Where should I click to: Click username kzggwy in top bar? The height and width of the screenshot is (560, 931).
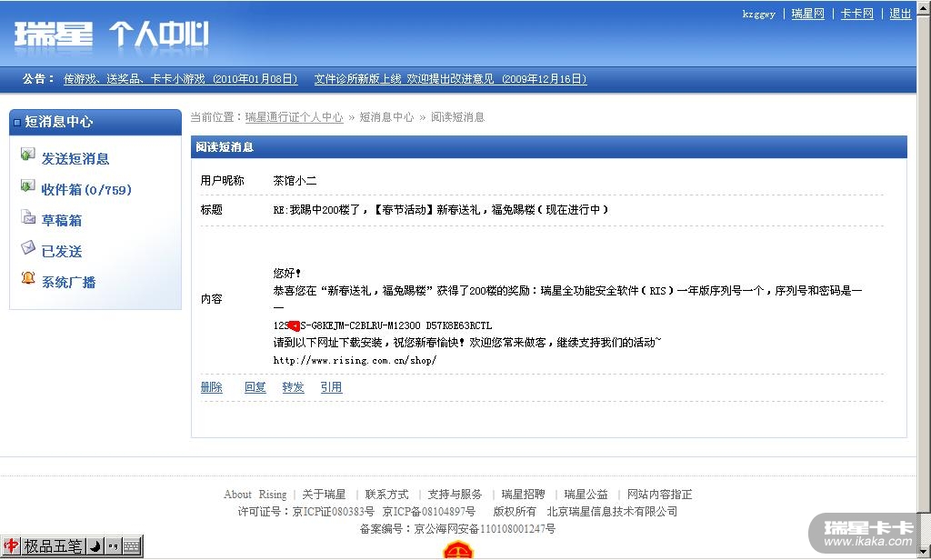759,14
